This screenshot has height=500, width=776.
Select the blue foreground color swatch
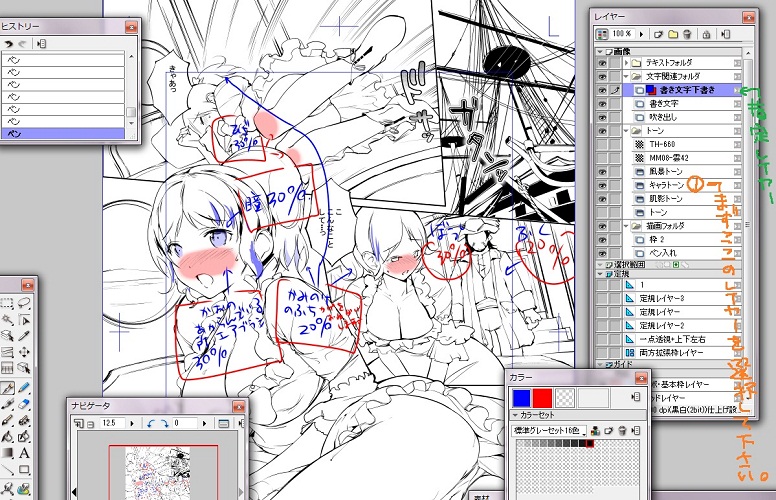(x=522, y=398)
